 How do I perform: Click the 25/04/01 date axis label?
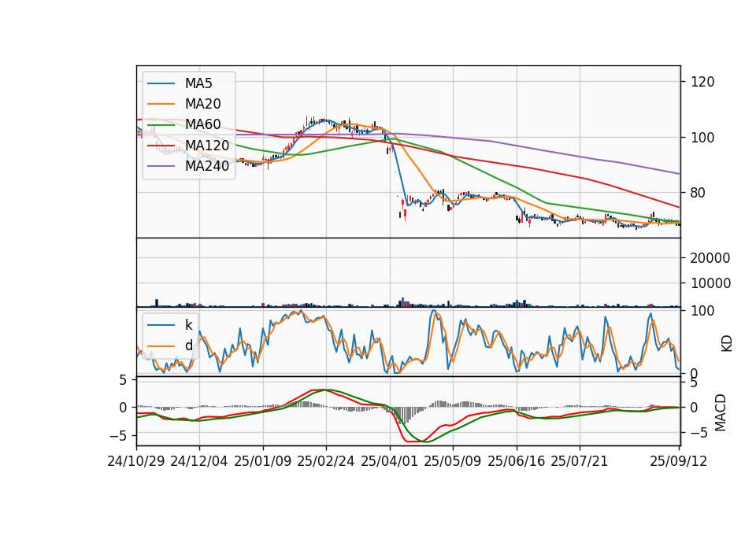[x=389, y=461]
